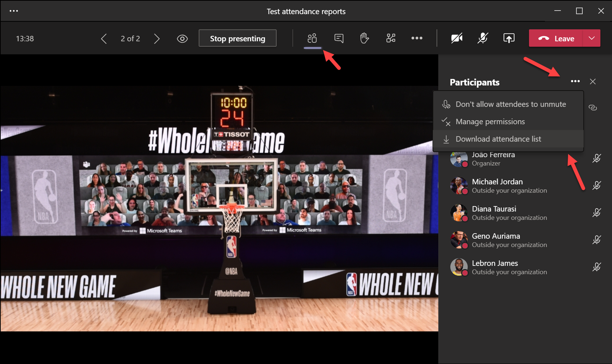612x364 pixels.
Task: Go to the previous slide
Action: point(104,39)
